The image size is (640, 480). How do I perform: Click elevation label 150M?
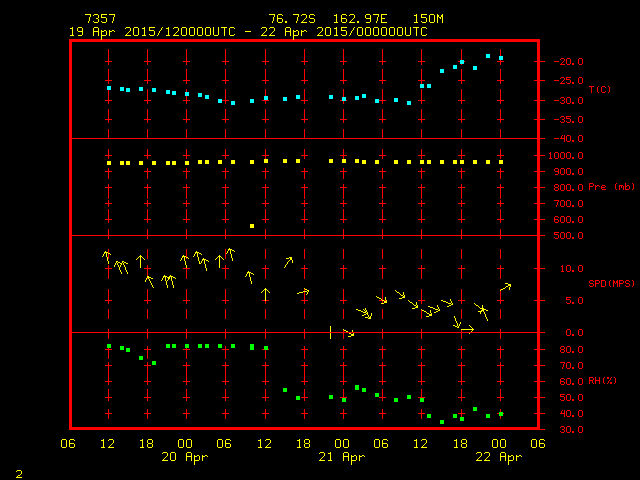tap(428, 19)
